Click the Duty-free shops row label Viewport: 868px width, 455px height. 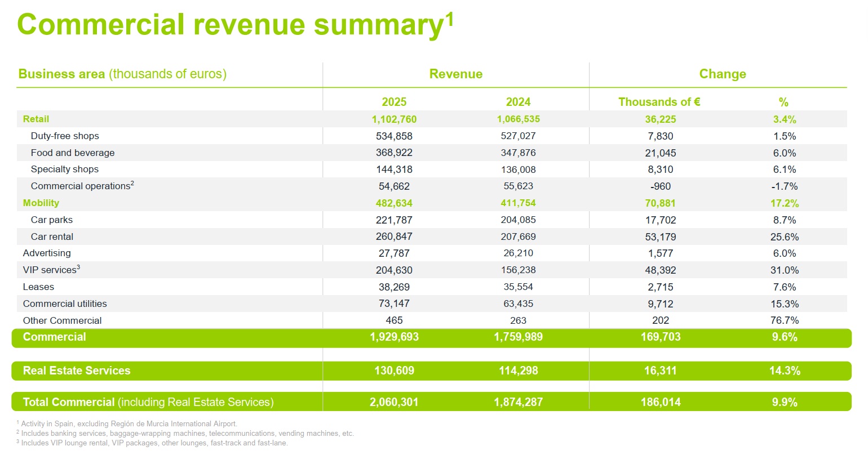click(x=65, y=136)
